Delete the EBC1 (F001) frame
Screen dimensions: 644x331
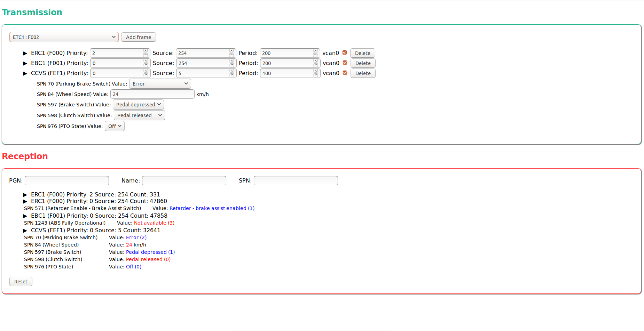363,63
